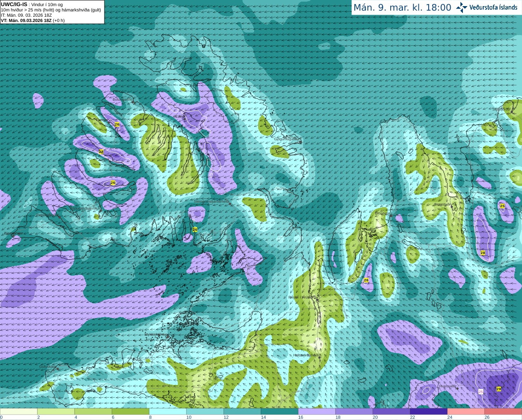522x420 pixels.
Task: Click the lavender swatch between 16 and 18
Action: pos(317,411)
